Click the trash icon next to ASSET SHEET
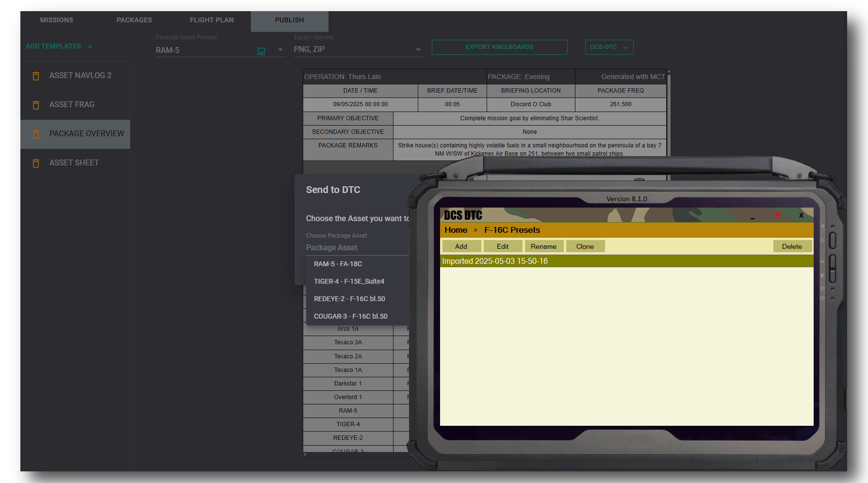This screenshot has width=868, height=483. coord(36,163)
